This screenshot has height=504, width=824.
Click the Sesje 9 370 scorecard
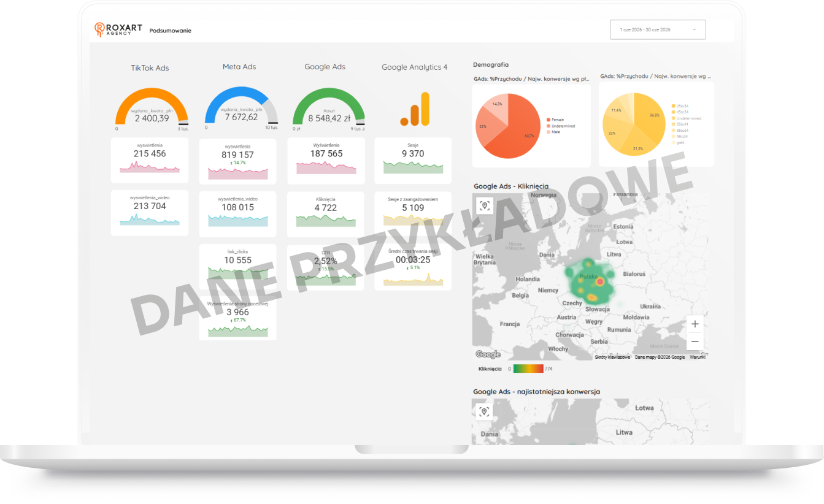click(x=413, y=160)
